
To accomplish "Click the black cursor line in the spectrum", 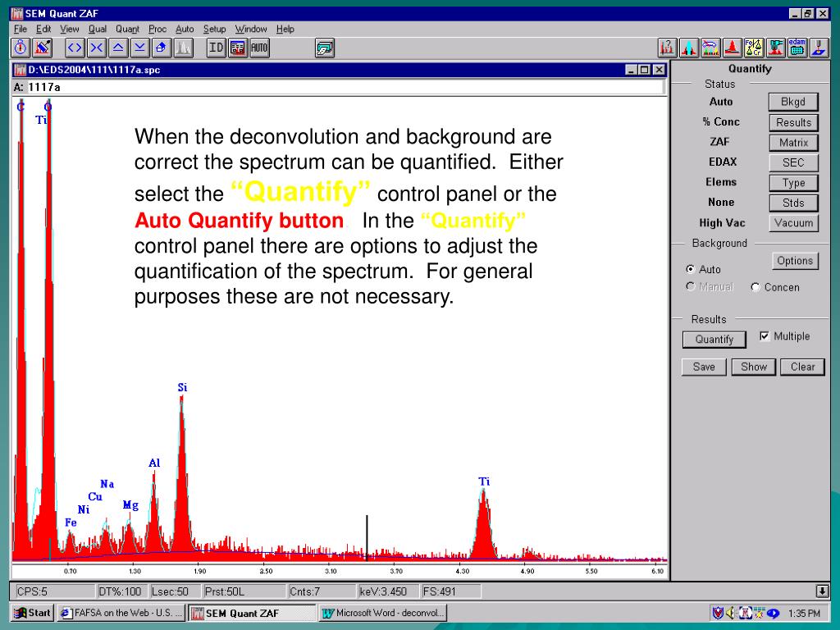I will (x=367, y=537).
